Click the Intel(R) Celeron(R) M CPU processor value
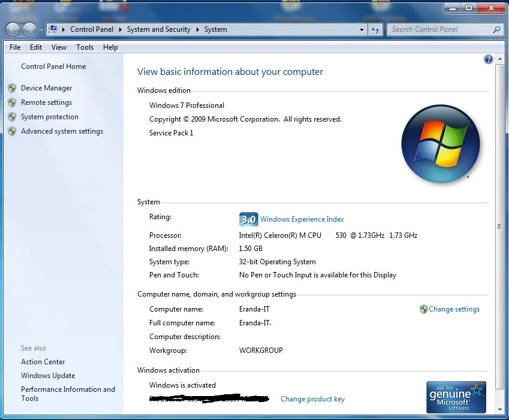509x420 pixels. (x=328, y=235)
